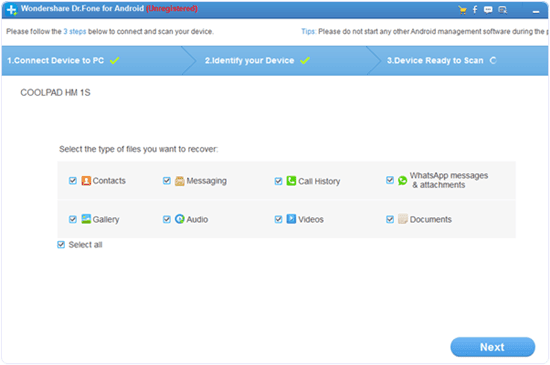This screenshot has width=550, height=365.
Task: Disable the Audio checkbox
Action: (167, 219)
